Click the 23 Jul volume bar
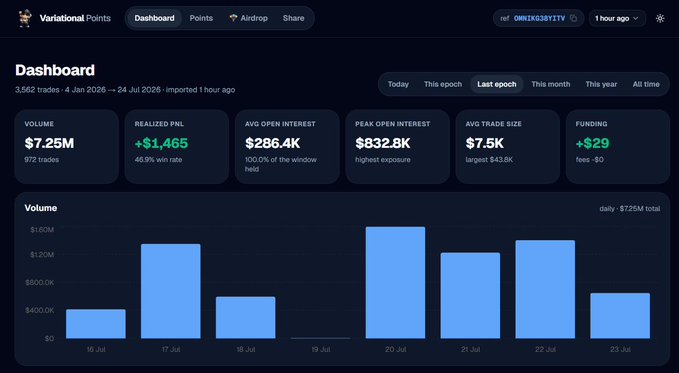Screen dimensions: 679x373 (x=620, y=316)
